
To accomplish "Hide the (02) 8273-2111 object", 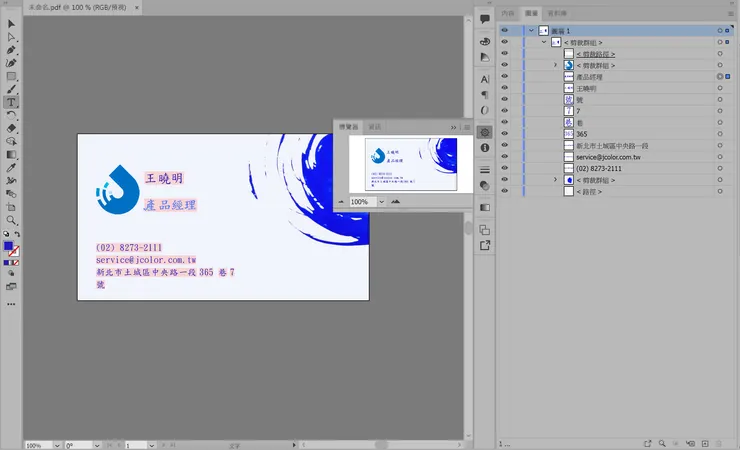I will click(505, 168).
